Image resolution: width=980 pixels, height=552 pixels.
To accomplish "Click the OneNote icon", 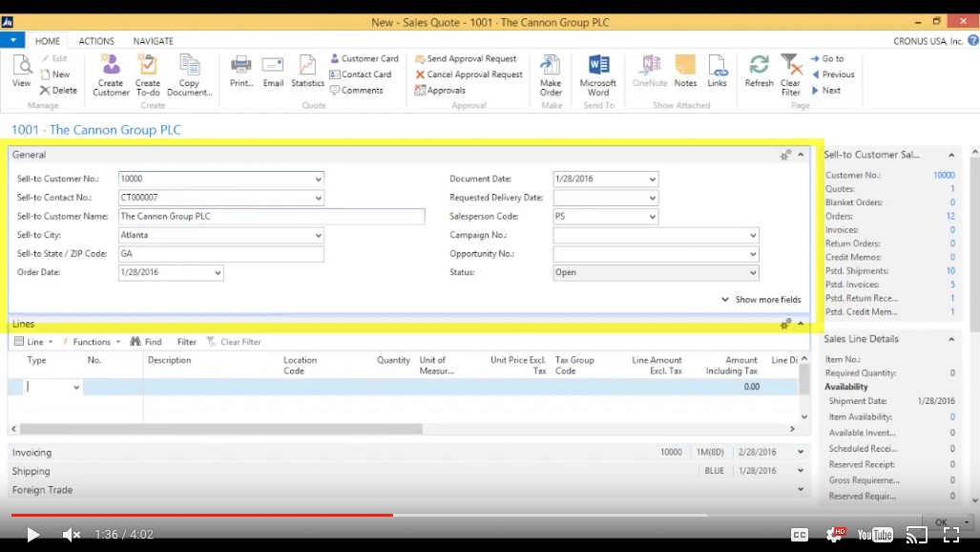I will 650,71.
